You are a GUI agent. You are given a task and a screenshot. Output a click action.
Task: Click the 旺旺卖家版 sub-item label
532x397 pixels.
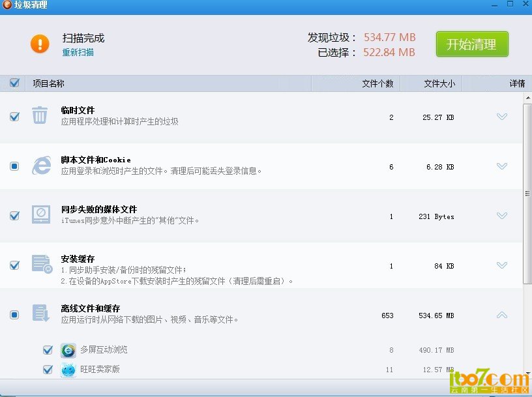point(100,369)
